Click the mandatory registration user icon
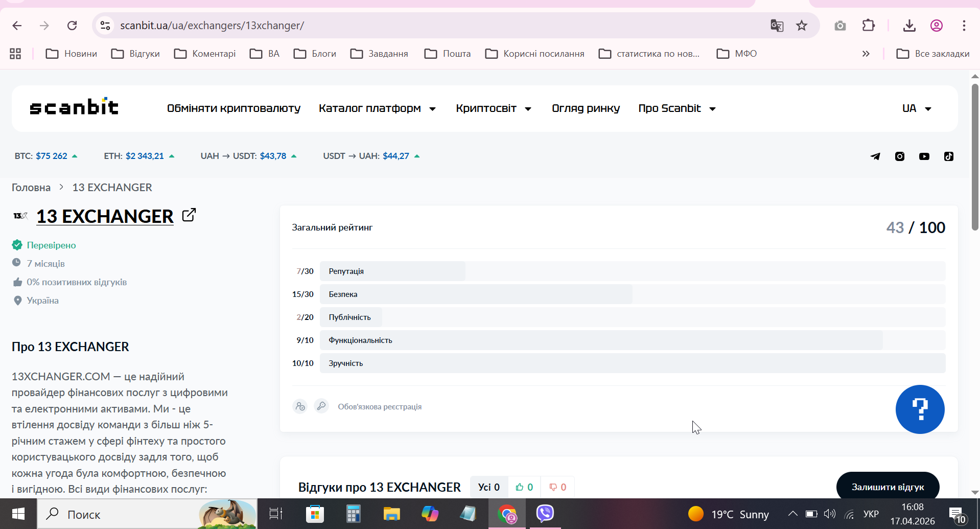The height and width of the screenshot is (529, 980). tap(300, 406)
